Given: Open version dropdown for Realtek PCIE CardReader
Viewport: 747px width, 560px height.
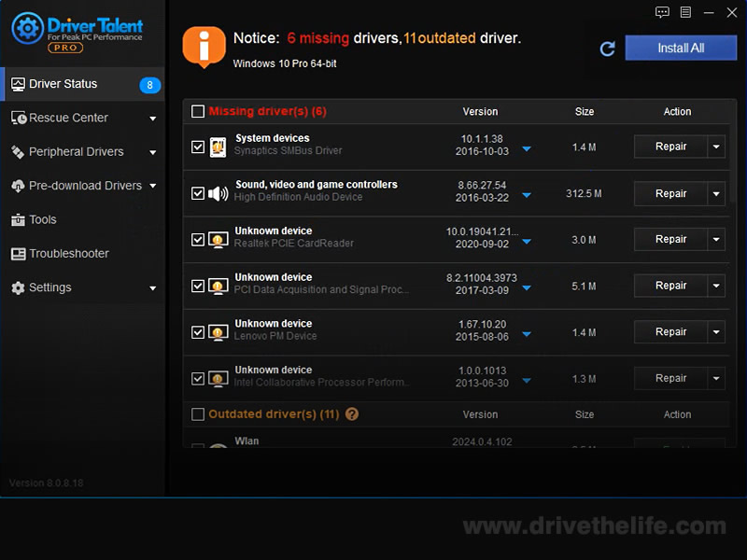Looking at the screenshot, I should tap(527, 242).
